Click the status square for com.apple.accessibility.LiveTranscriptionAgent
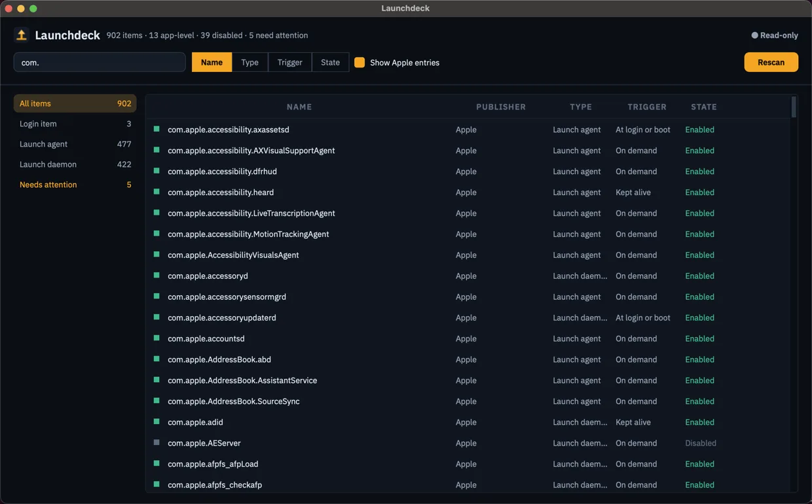Image resolution: width=812 pixels, height=504 pixels. click(x=157, y=213)
